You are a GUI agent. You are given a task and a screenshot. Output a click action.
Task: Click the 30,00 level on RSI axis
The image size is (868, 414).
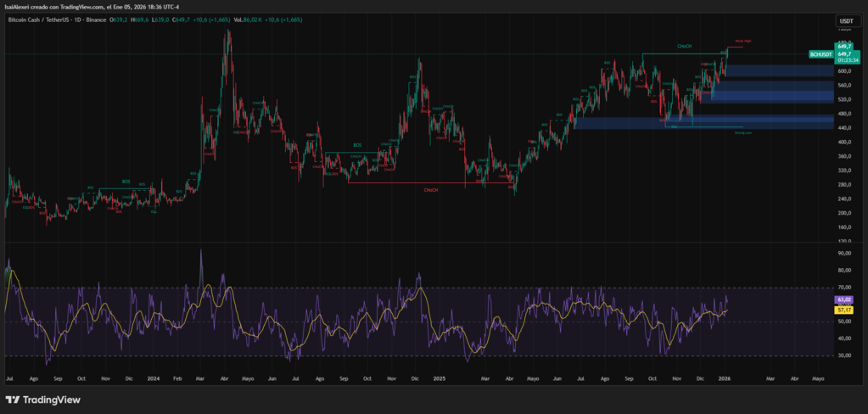844,355
